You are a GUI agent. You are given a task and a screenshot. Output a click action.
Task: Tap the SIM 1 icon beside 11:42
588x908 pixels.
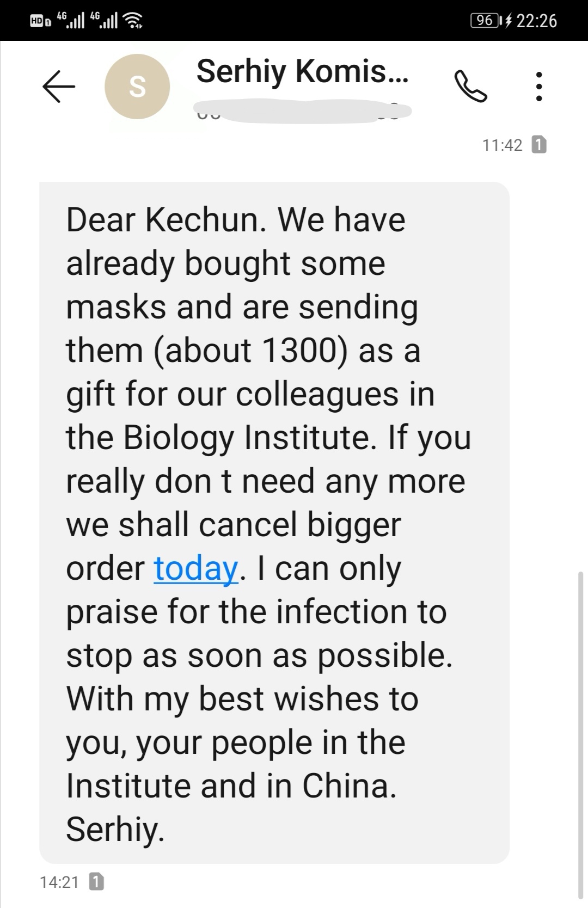538,145
